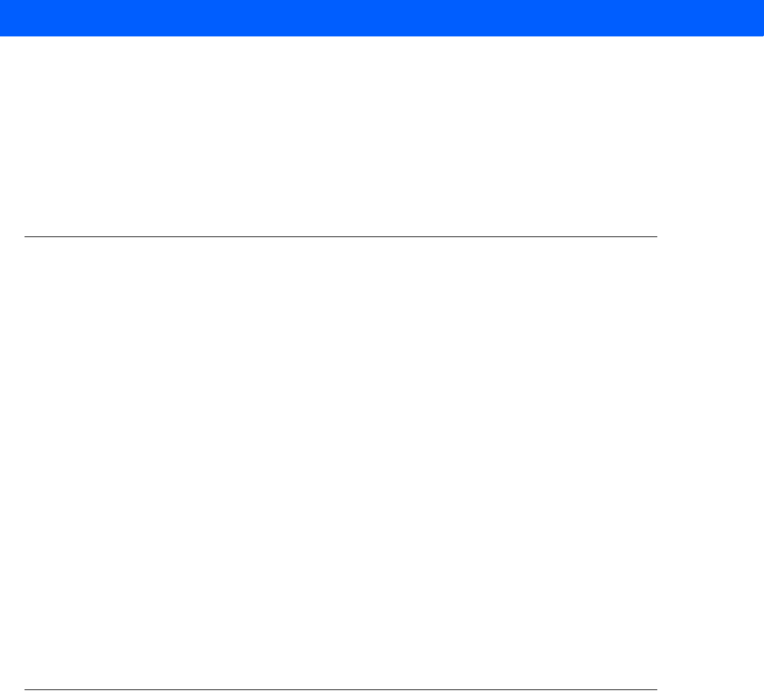Click the lower horizontal divider line
764x700 pixels.
point(341,690)
